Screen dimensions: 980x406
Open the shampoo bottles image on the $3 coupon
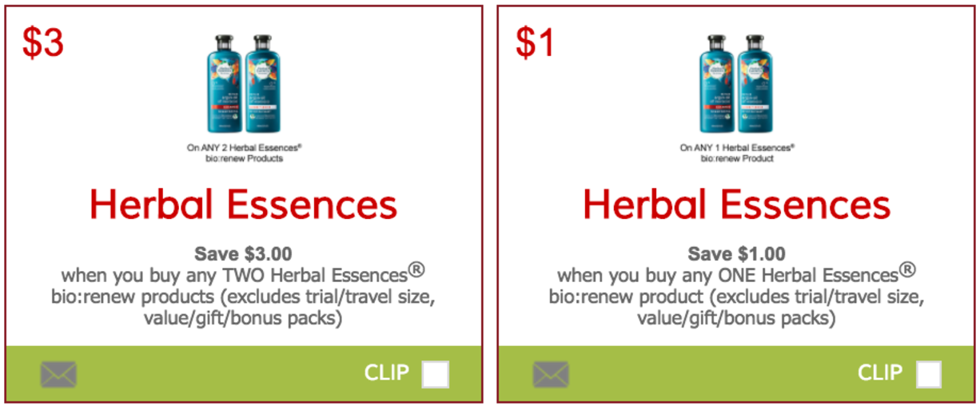click(244, 86)
